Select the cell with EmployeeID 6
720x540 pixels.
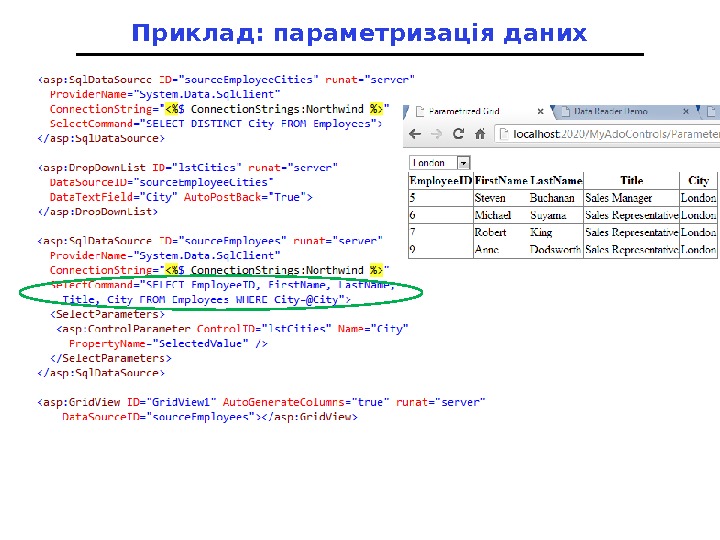[441, 215]
